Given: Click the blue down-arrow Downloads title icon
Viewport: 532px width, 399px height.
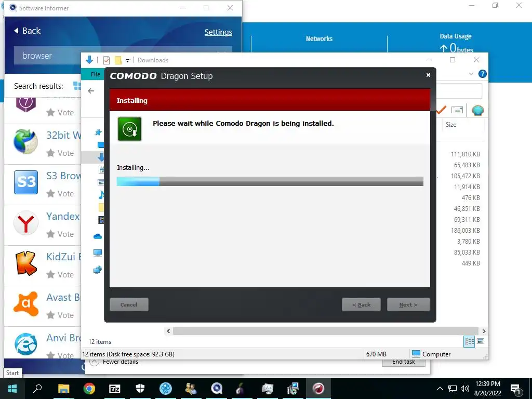Looking at the screenshot, I should [x=89, y=60].
